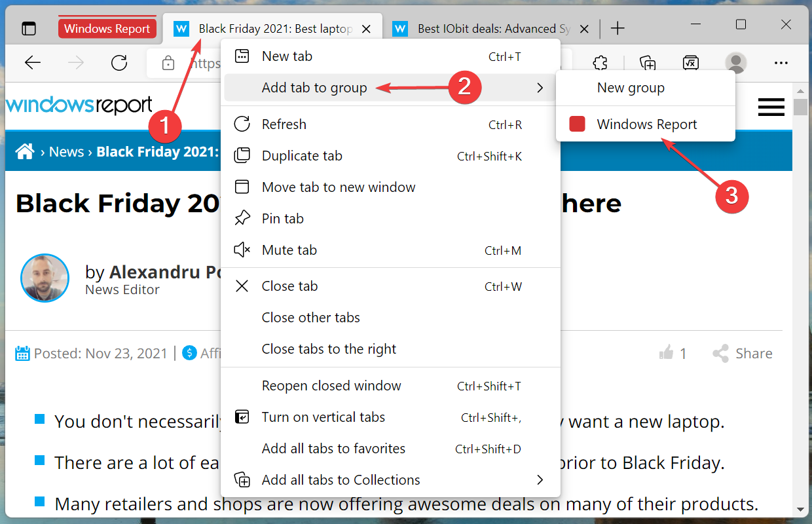Click the forward navigation arrow
Image resolution: width=812 pixels, height=524 pixels.
[x=76, y=63]
